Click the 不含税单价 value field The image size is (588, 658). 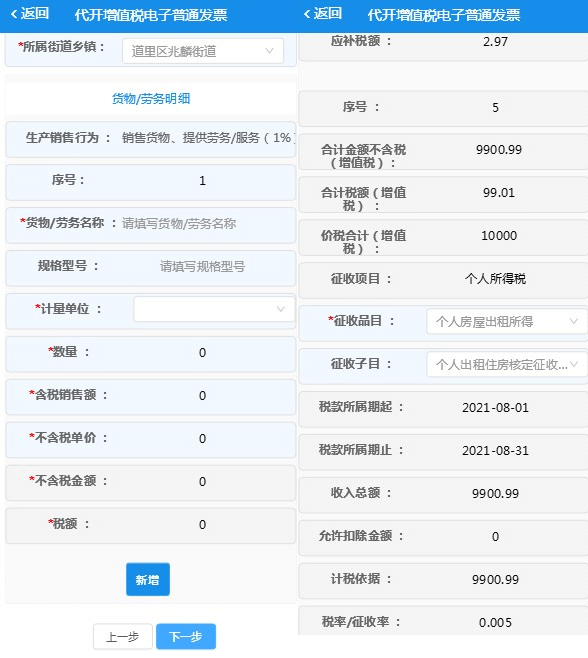click(202, 439)
